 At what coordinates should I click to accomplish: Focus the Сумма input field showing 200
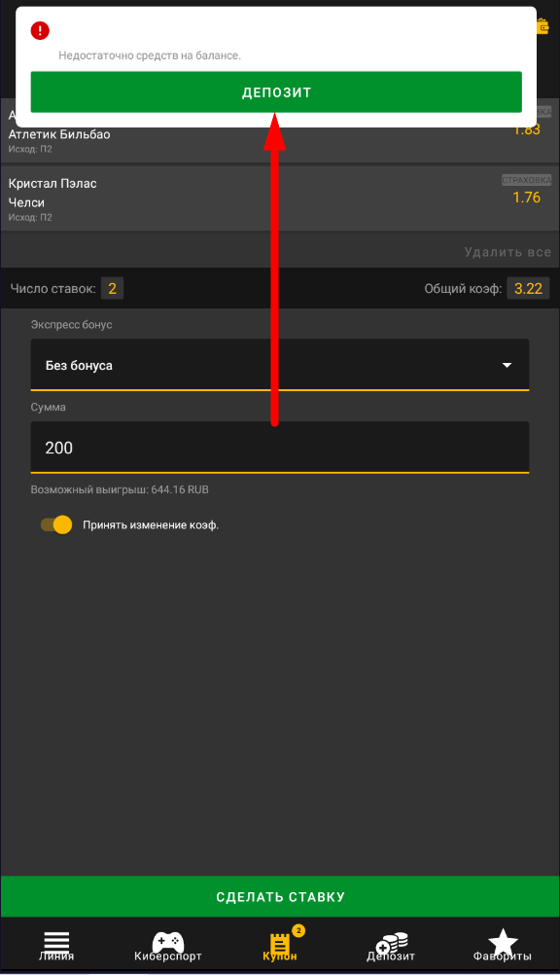point(280,448)
